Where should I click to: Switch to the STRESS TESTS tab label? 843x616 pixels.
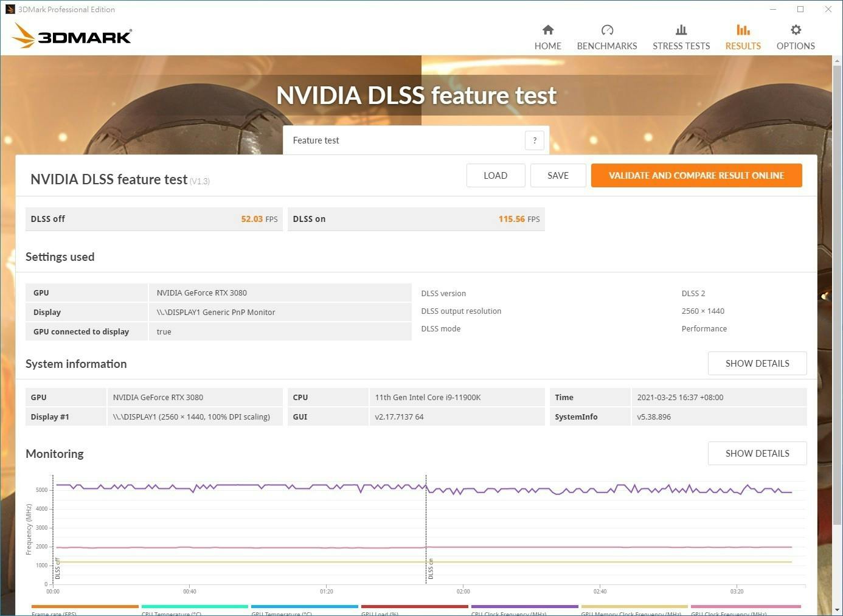(x=681, y=46)
